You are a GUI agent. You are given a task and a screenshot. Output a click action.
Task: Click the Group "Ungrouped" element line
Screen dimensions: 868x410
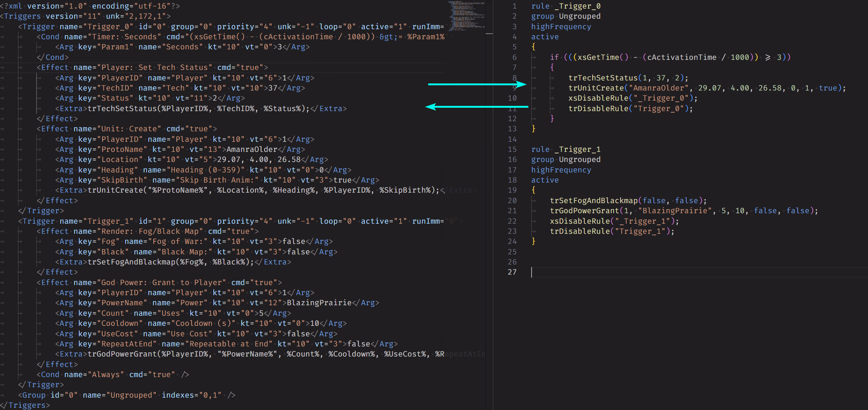[x=126, y=395]
